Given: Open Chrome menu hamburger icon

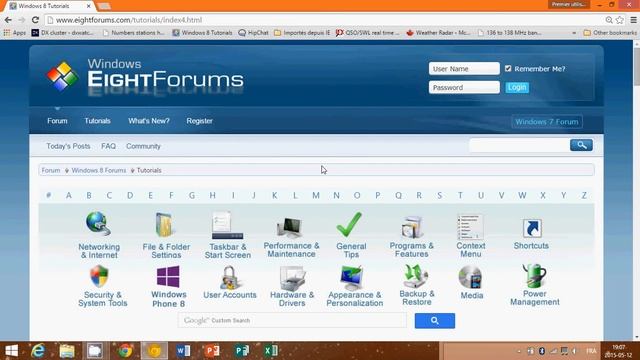Looking at the screenshot, I should (633, 20).
